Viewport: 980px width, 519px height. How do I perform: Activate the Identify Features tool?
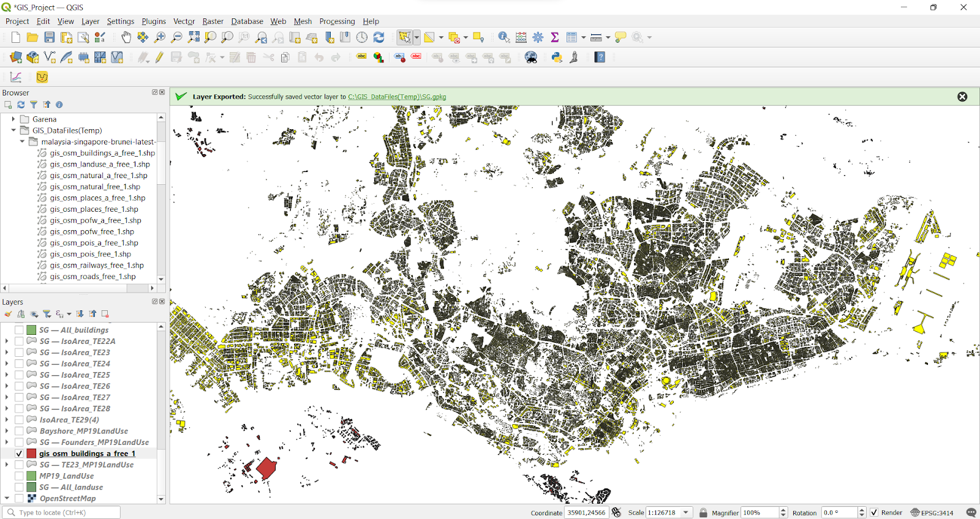point(503,38)
